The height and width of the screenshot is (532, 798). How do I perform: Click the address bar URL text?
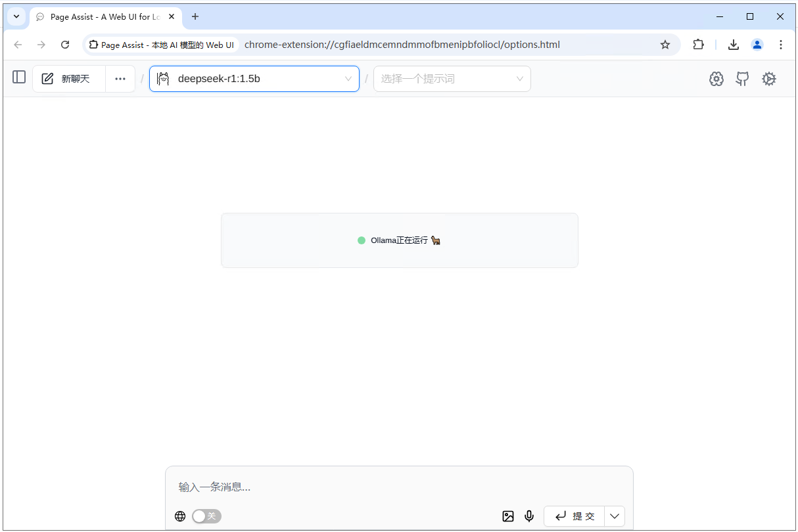coord(402,45)
